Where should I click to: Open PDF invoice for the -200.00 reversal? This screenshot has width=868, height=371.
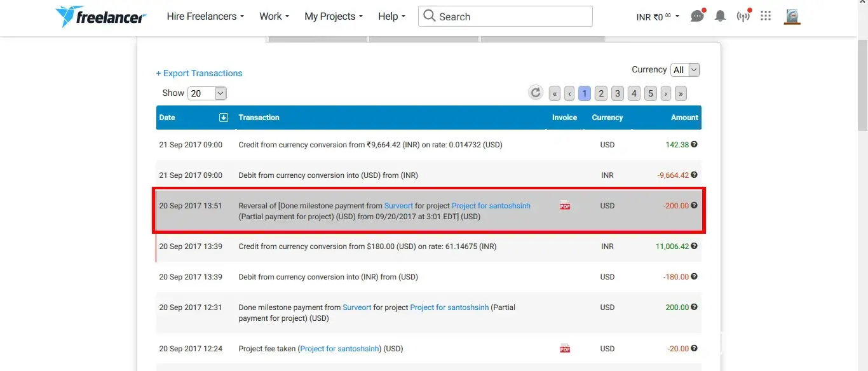[x=564, y=206]
